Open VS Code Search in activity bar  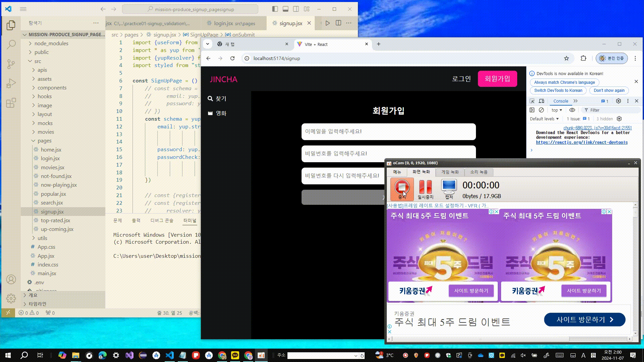[x=11, y=44]
